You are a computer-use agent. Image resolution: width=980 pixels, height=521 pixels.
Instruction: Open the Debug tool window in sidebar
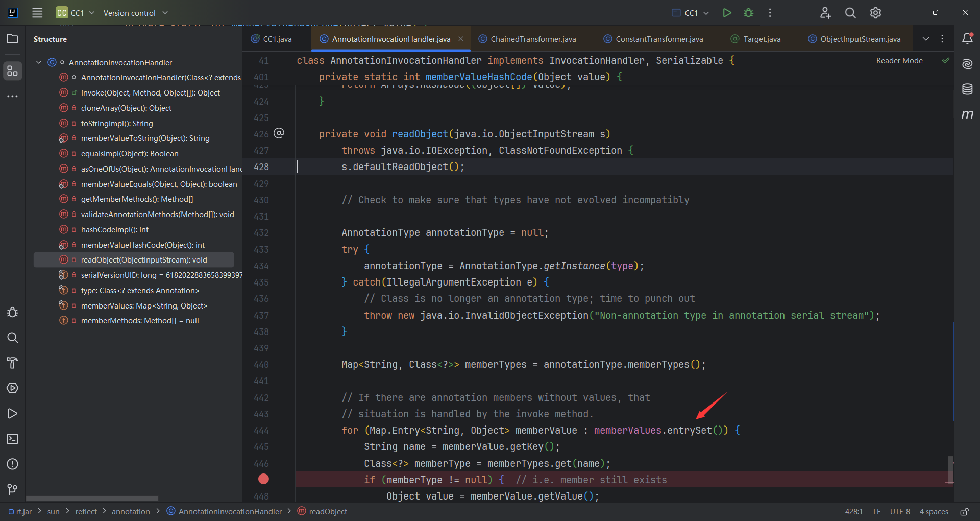[x=12, y=312]
